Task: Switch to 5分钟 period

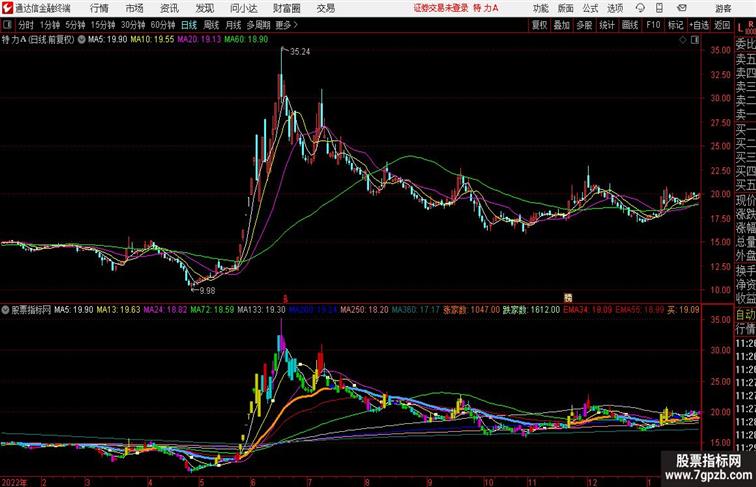Action: coord(75,25)
